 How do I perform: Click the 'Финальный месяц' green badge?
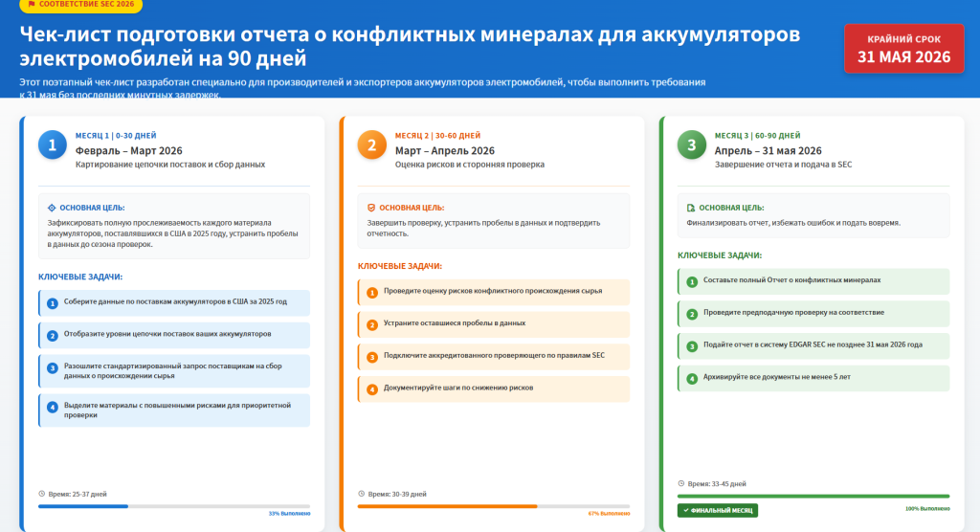tap(717, 510)
